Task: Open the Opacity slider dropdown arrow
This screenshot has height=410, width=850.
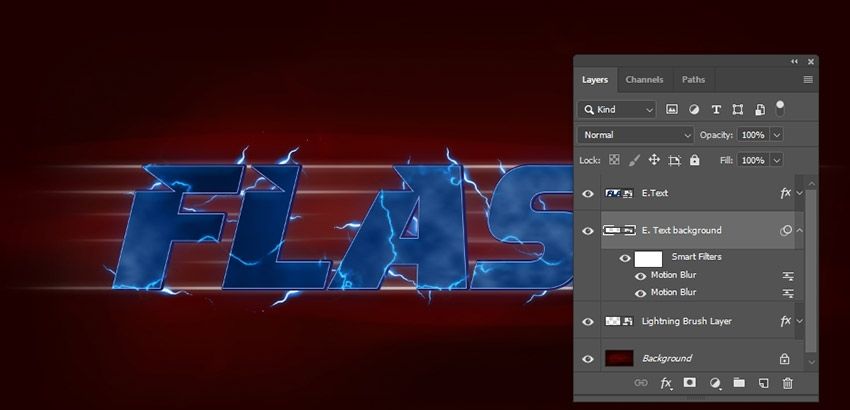Action: point(777,135)
